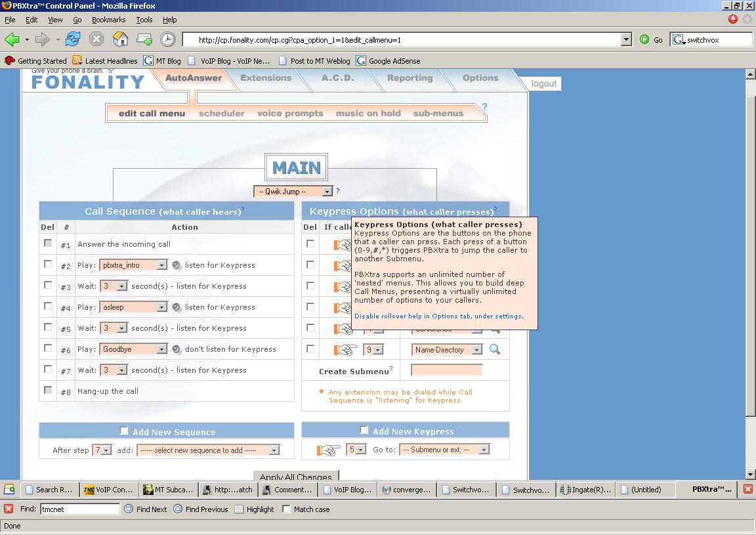Switch to the Extensions tab
This screenshot has width=756, height=535.
click(265, 78)
